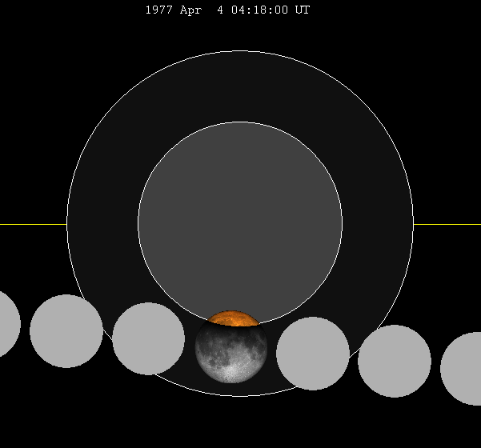Viewport: 481px width, 448px height.
Task: Click the "UT" label in the header
Action: click(x=302, y=10)
